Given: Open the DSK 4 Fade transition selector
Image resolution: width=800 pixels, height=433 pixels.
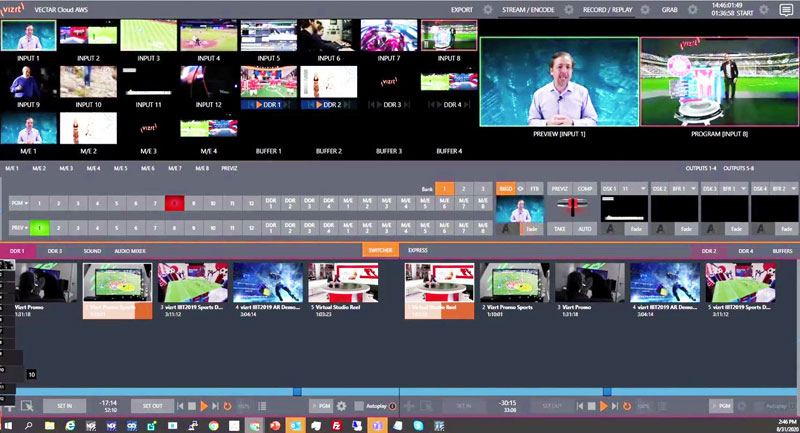Looking at the screenshot, I should 787,229.
